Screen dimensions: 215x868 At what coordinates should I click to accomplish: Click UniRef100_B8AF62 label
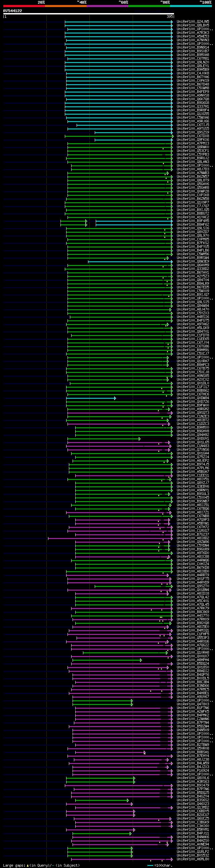click(193, 224)
